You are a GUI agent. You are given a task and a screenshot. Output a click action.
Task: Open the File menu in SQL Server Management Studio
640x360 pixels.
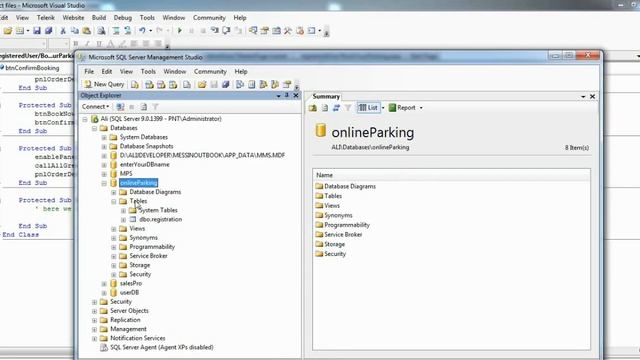(89, 71)
